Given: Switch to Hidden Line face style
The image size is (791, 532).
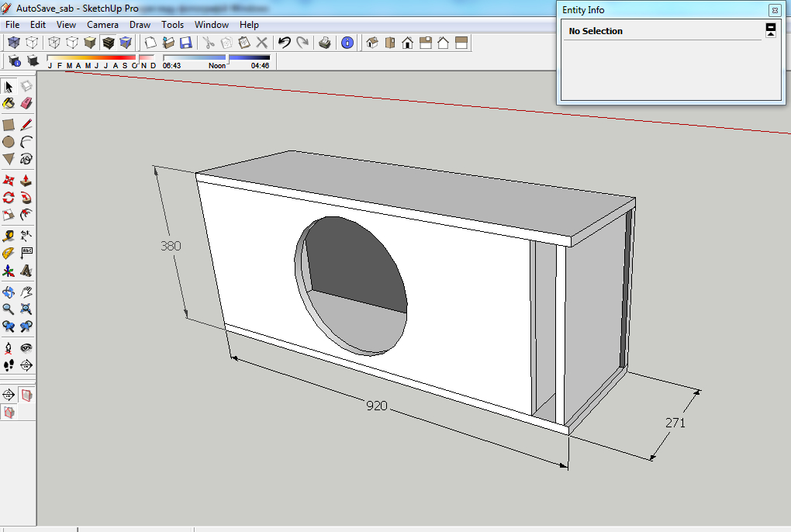Looking at the screenshot, I should pos(72,43).
